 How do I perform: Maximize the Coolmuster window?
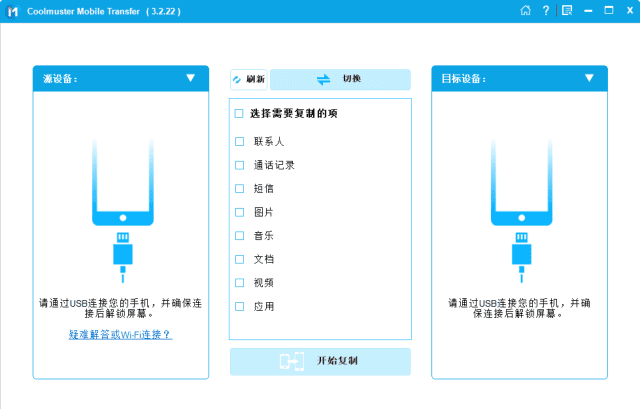[x=609, y=11]
